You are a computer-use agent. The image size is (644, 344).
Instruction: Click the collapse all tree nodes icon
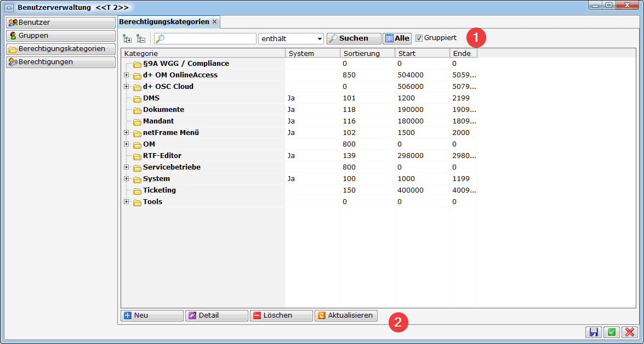point(141,38)
